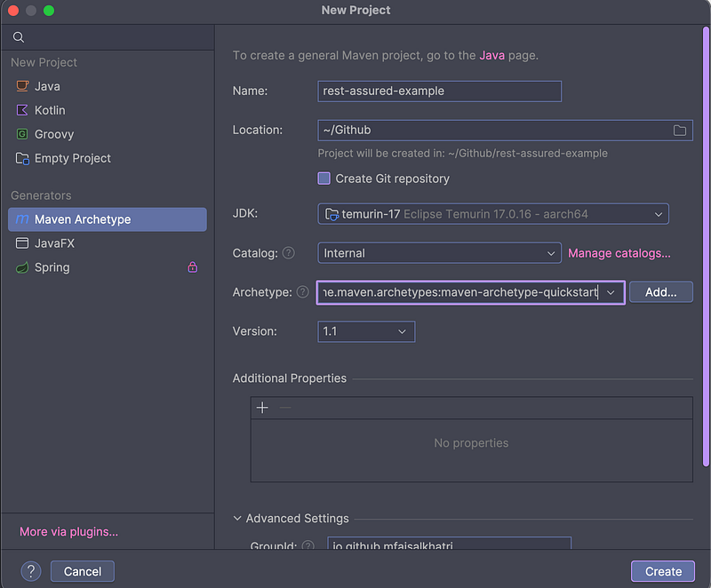Click the JavaFX window icon

point(22,243)
